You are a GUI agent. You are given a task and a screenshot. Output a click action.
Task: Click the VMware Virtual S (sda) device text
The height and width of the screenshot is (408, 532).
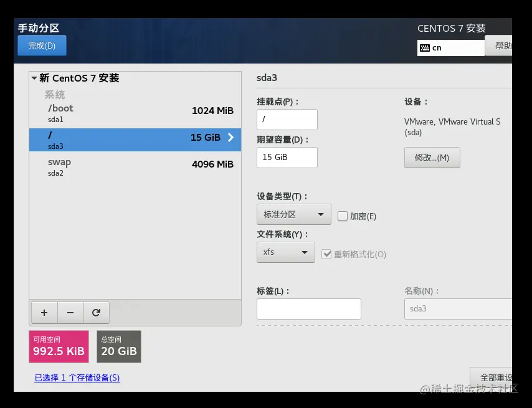click(x=452, y=127)
